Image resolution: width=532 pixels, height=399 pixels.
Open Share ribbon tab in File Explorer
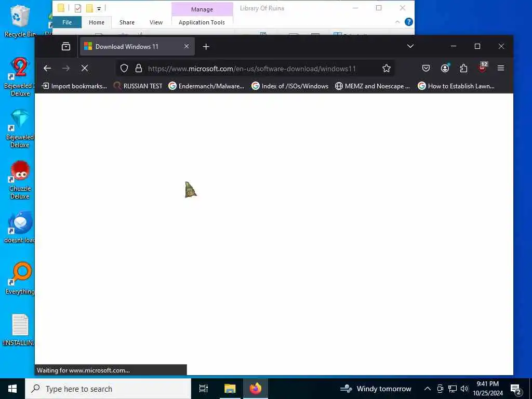click(127, 22)
